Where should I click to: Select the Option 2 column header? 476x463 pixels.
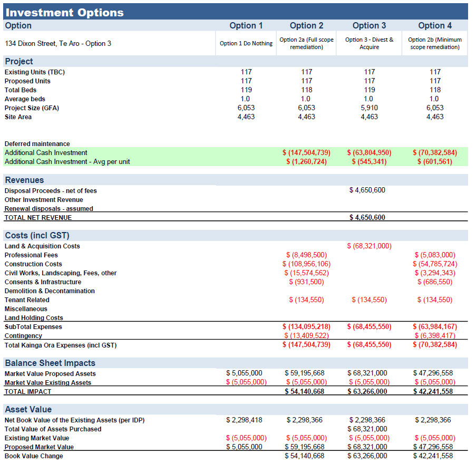coord(306,25)
